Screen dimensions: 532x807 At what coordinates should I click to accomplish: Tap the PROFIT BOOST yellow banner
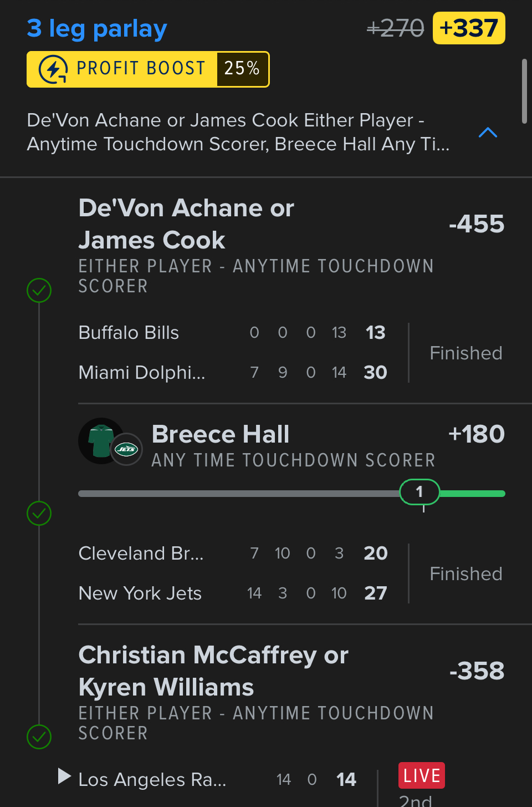coord(140,69)
